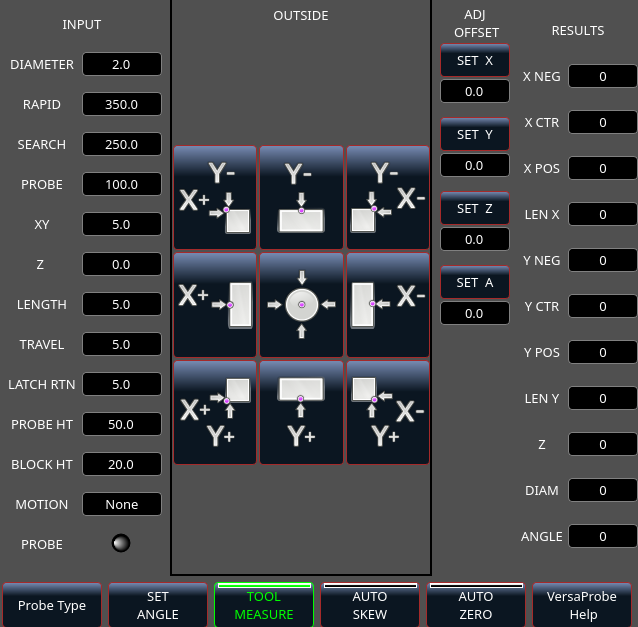
Task: Probe outside right edge X- icon
Action: point(388,305)
